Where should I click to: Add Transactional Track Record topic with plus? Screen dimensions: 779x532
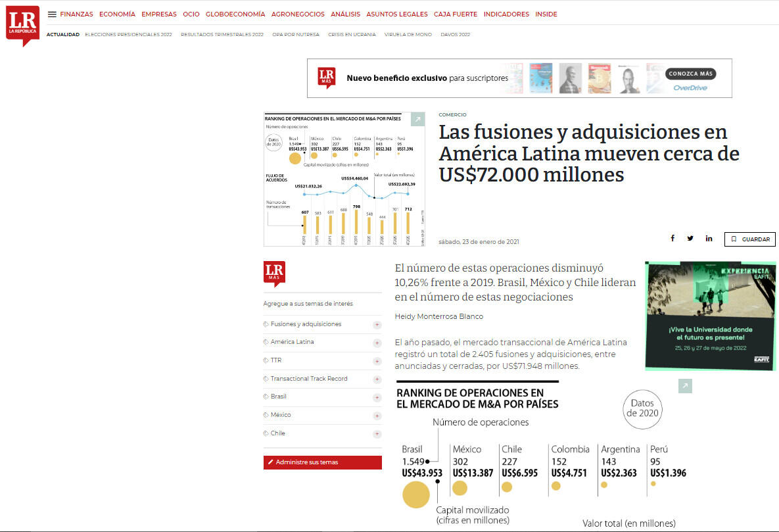[x=377, y=379]
